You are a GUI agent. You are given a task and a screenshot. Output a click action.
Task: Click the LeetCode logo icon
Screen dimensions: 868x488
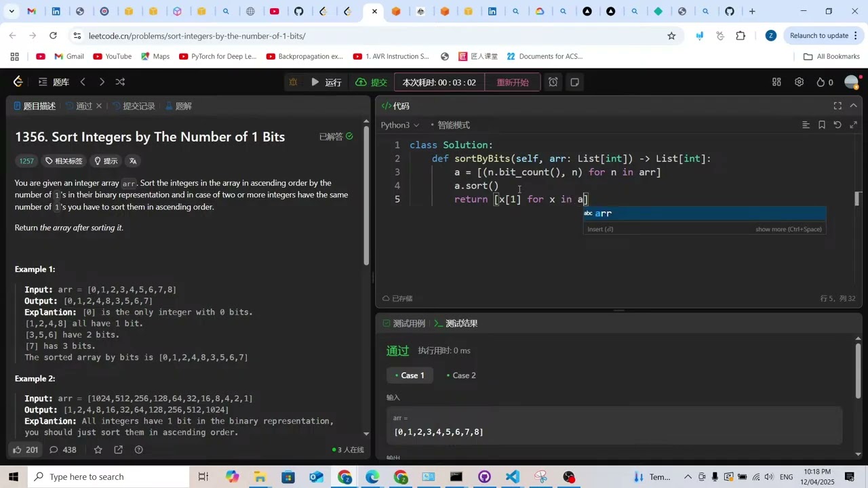point(18,82)
